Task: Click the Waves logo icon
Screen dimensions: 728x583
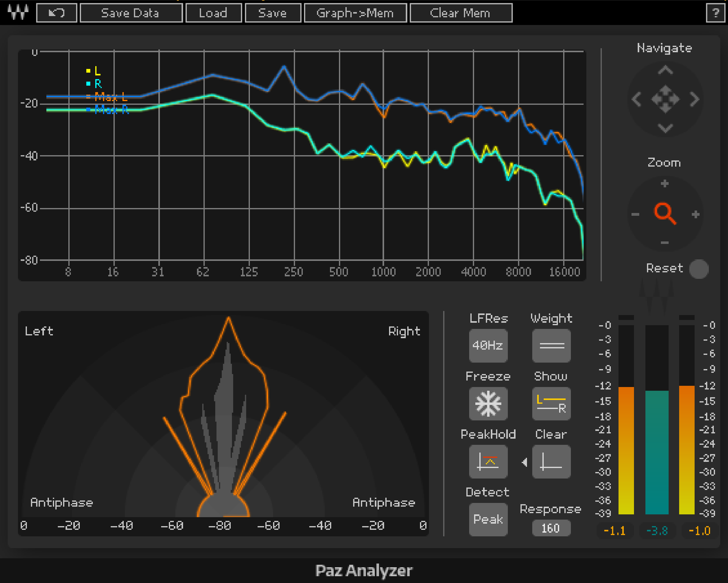Action: click(x=18, y=12)
